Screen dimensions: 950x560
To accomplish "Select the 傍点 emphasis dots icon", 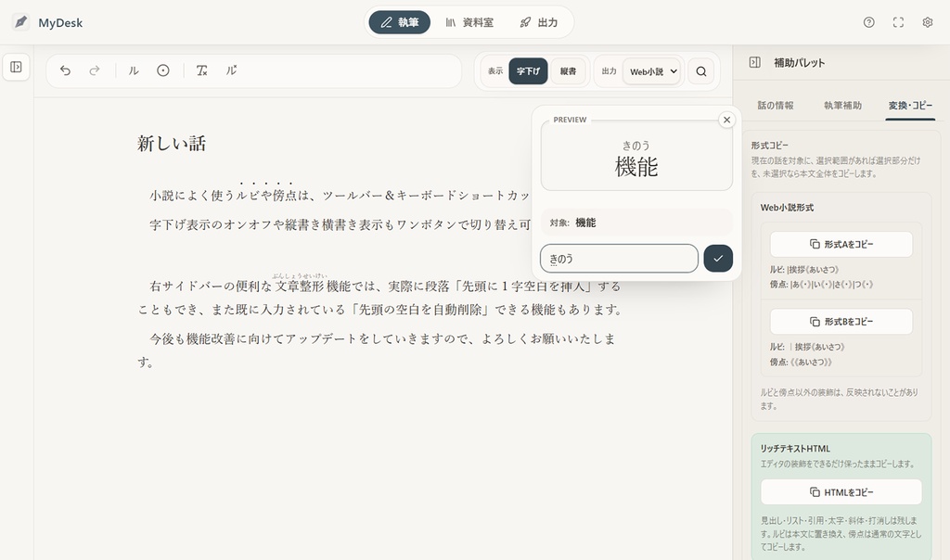I will [x=163, y=70].
